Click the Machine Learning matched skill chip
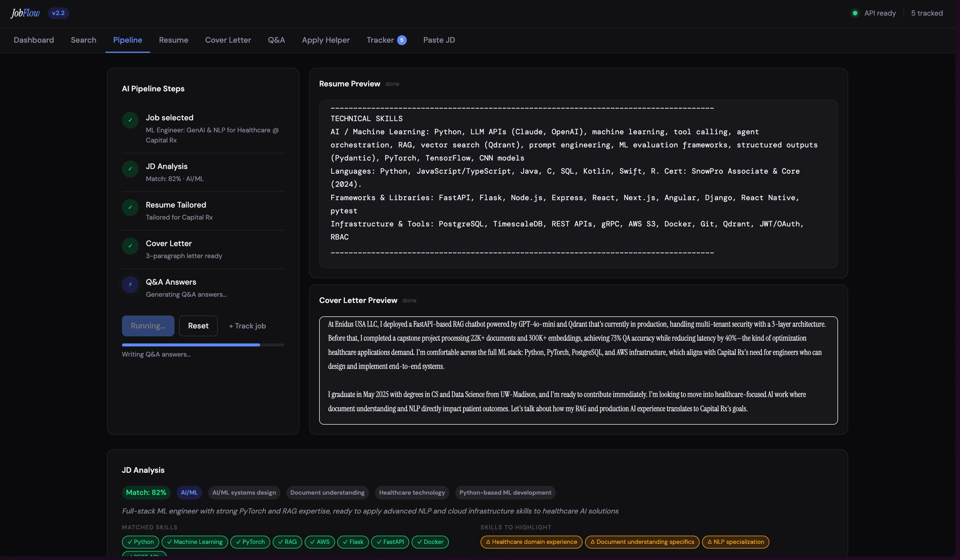Image resolution: width=960 pixels, height=560 pixels. point(195,542)
